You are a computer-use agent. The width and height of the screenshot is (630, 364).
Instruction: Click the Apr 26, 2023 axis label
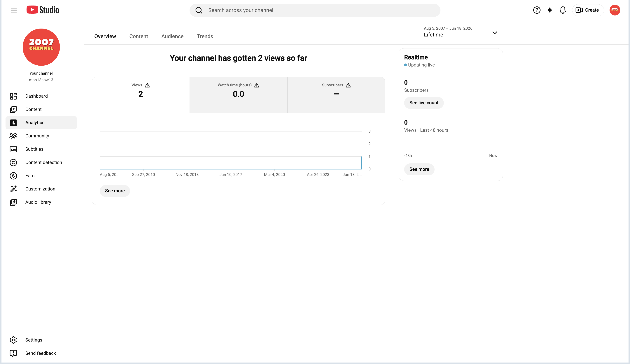[318, 174]
